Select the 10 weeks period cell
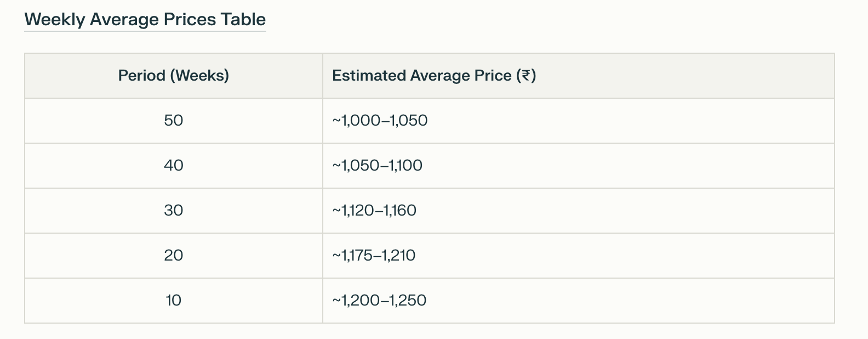Screen dimensions: 868x339 click(173, 301)
